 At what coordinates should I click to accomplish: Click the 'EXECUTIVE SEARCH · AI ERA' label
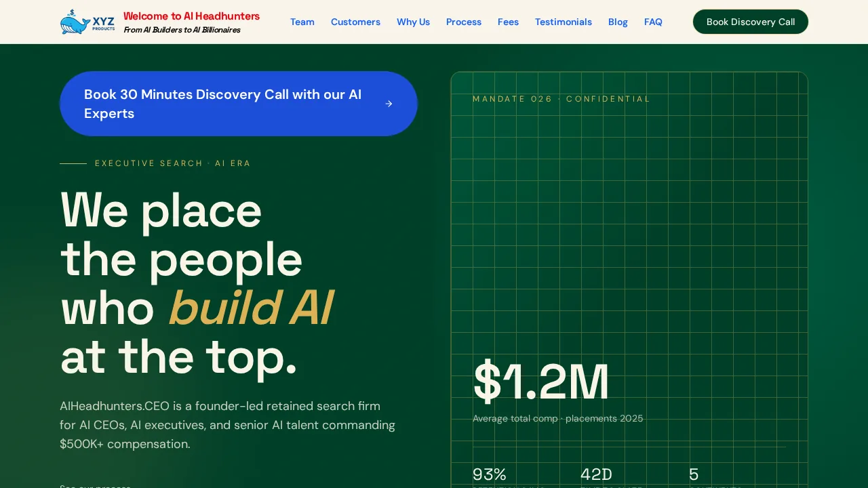(173, 163)
